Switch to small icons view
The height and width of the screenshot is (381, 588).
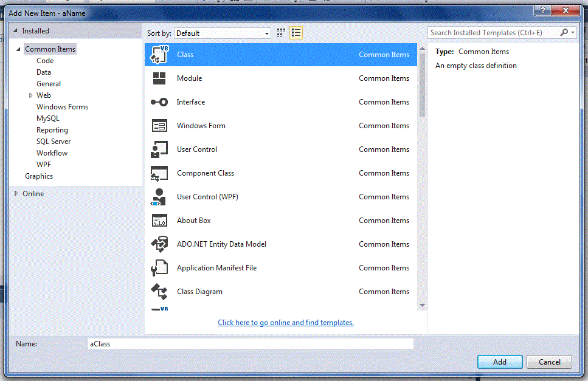[280, 33]
